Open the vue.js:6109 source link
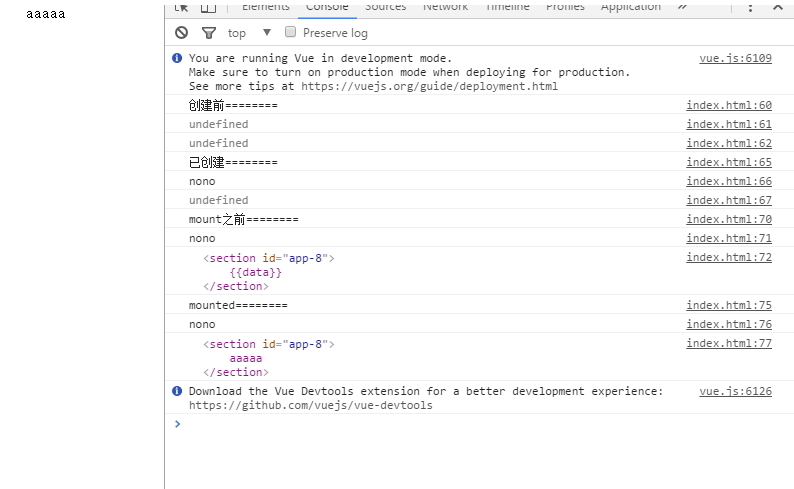This screenshot has width=794, height=489. tap(735, 58)
